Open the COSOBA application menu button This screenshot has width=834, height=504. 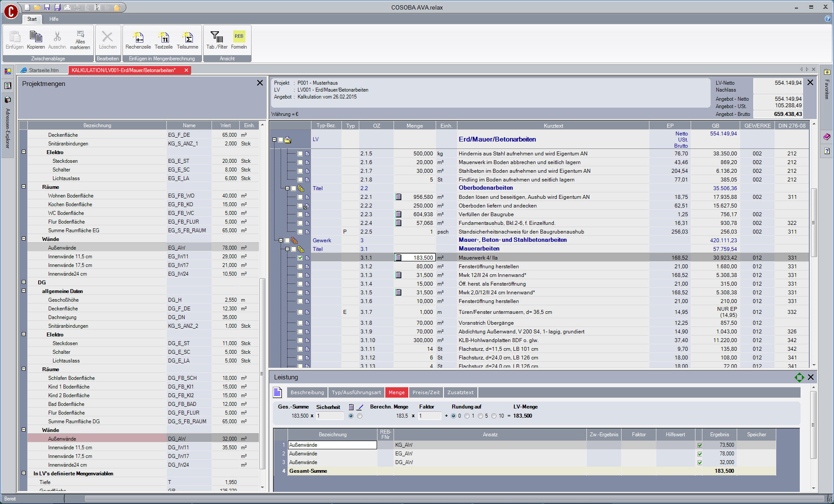tap(10, 12)
